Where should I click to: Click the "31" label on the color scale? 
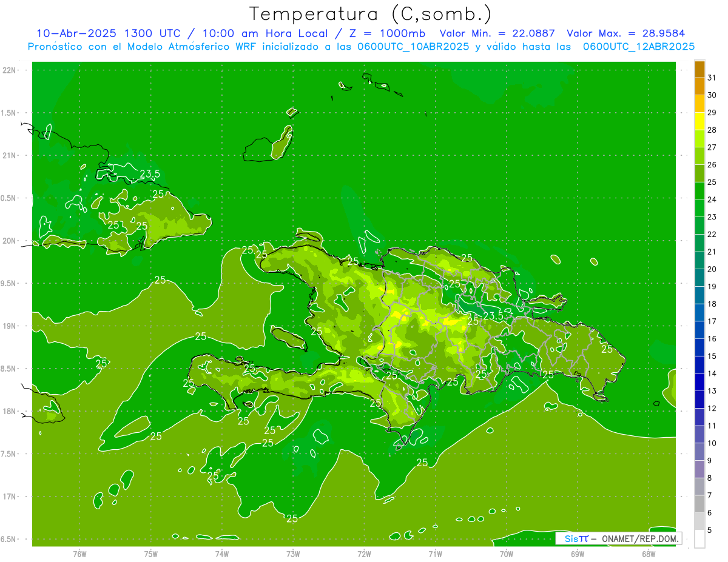[712, 78]
